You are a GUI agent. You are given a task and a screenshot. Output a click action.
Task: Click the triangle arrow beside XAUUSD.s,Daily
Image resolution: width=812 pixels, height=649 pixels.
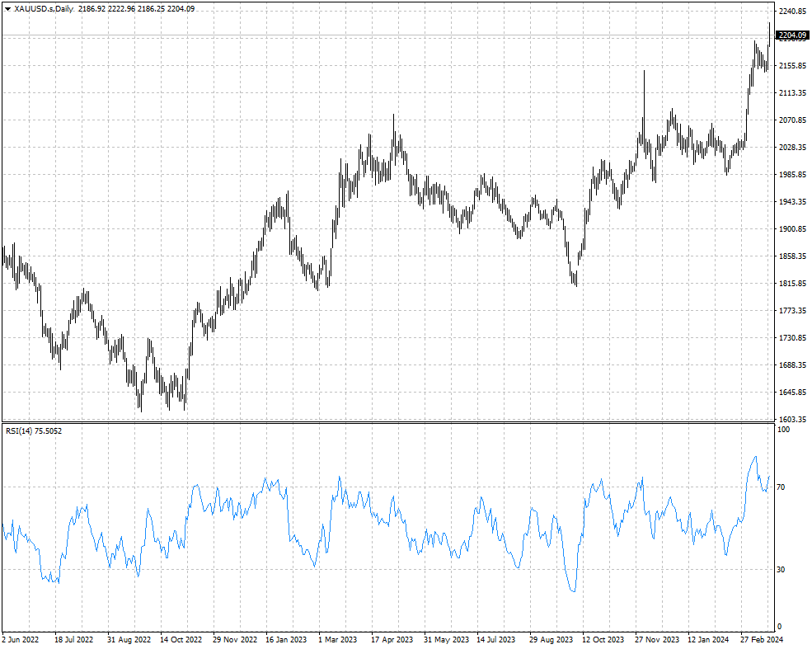[x=7, y=8]
